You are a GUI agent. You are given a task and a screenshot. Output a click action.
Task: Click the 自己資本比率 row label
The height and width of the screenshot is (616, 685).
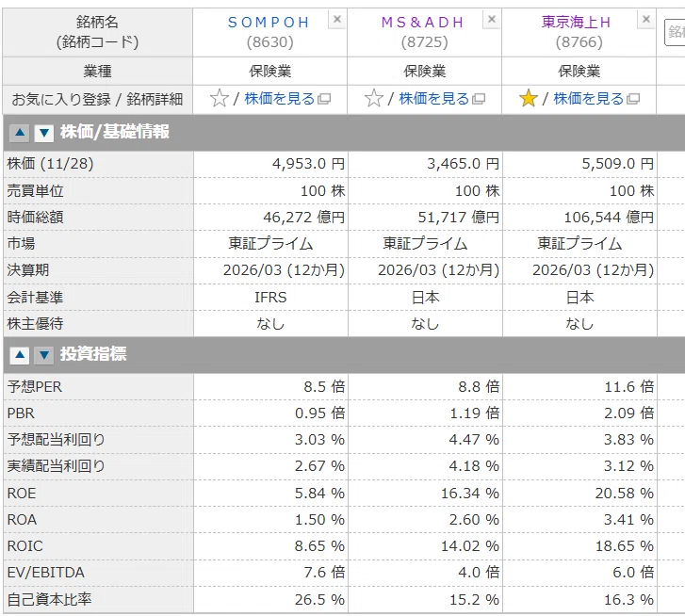pos(49,600)
